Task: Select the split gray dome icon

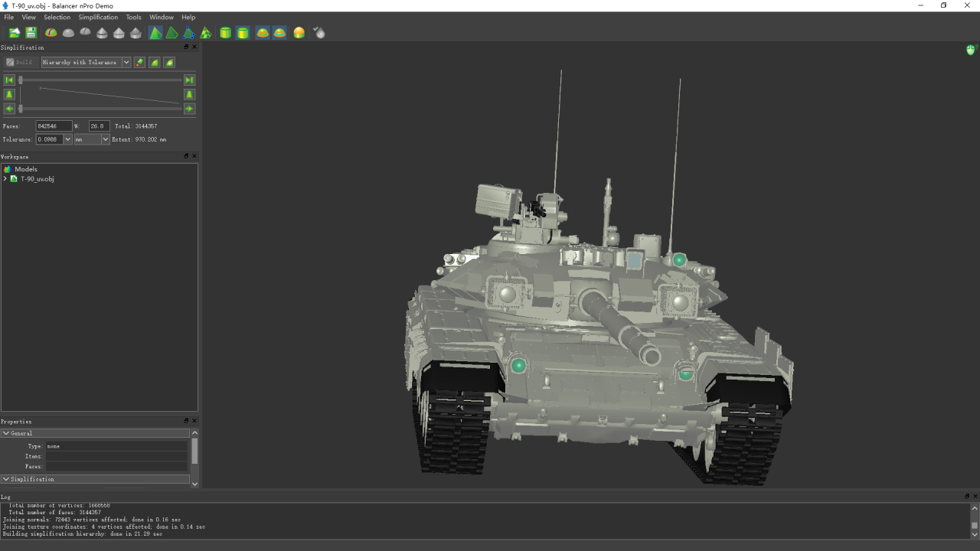Action: [x=85, y=32]
